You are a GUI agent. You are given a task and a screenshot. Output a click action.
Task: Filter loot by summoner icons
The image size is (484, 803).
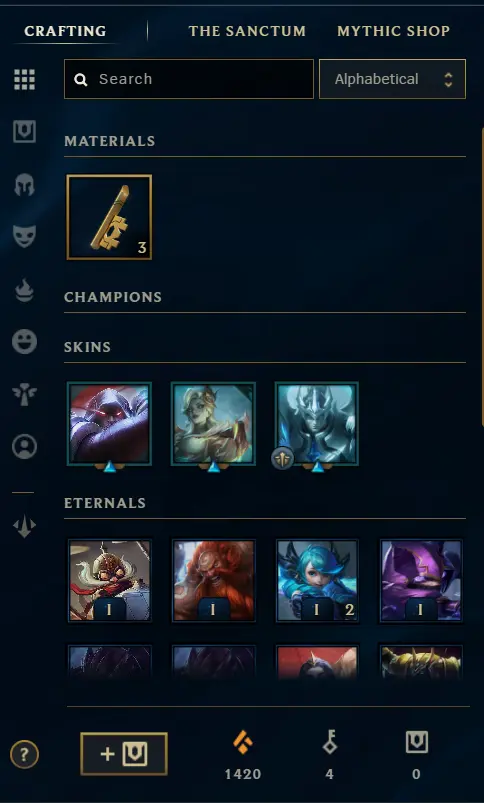point(25,447)
